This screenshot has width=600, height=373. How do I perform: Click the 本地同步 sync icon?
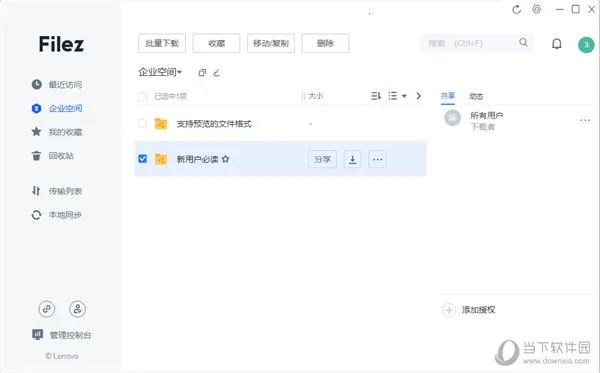[36, 215]
